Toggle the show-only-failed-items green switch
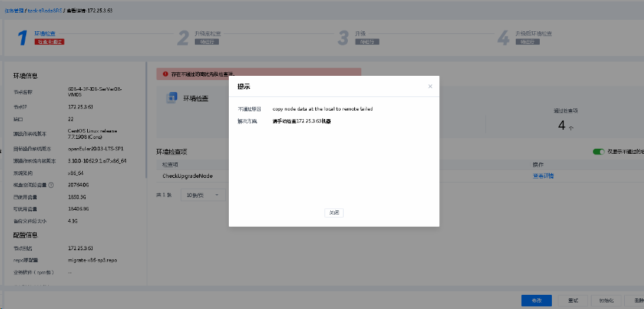644x309 pixels. (x=599, y=152)
